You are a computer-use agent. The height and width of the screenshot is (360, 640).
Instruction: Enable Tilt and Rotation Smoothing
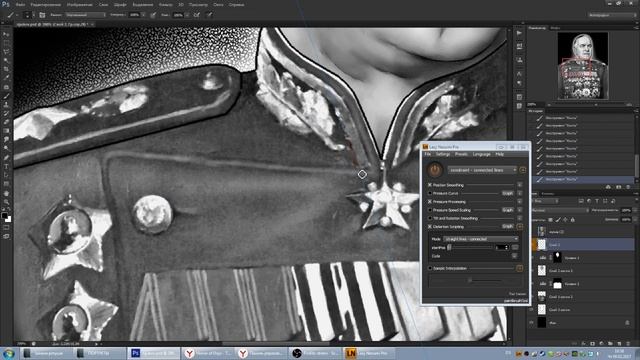coord(430,218)
